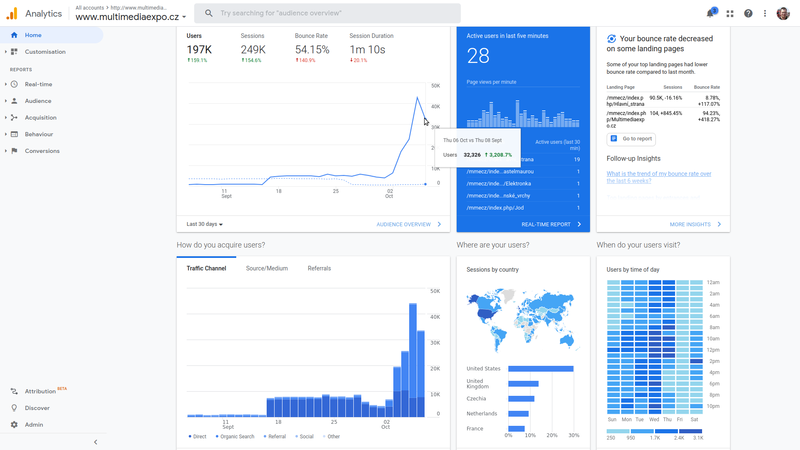Click the Conversions flag icon
800x450 pixels.
[14, 151]
